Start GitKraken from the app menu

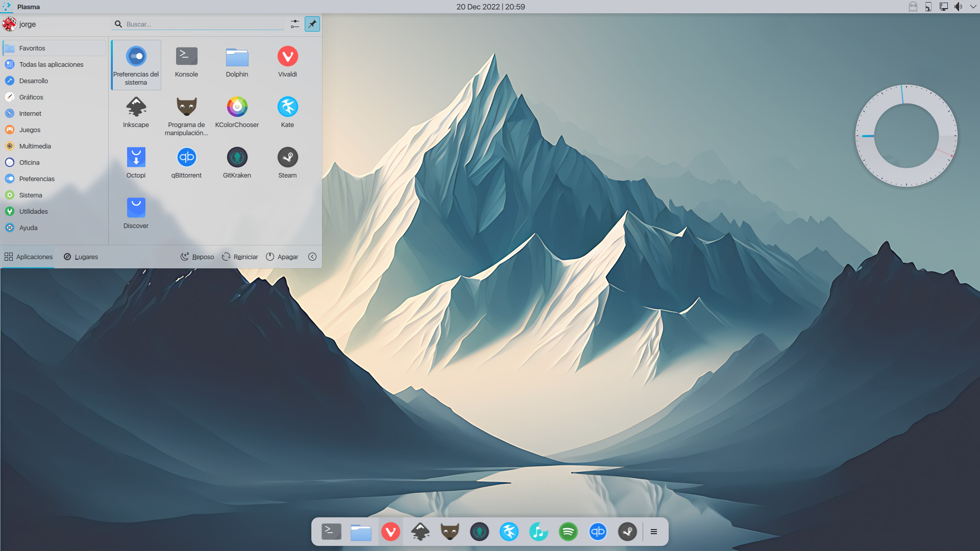coord(237,161)
